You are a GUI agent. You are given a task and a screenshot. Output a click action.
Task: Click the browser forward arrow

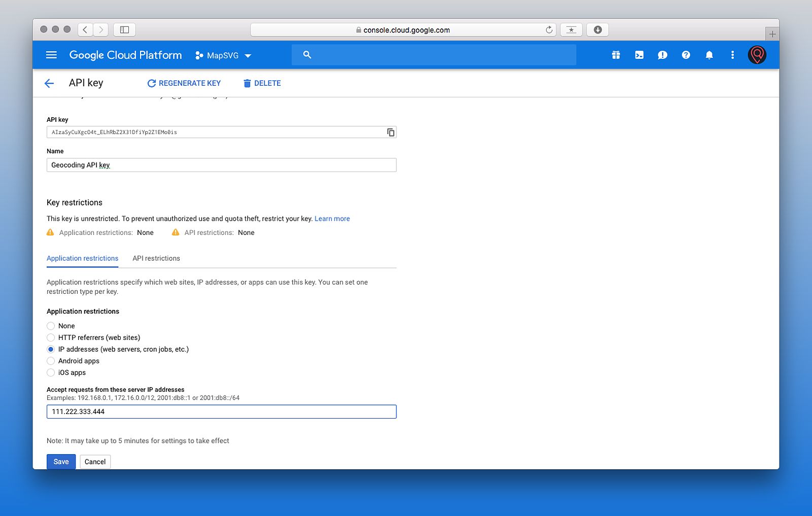click(101, 30)
